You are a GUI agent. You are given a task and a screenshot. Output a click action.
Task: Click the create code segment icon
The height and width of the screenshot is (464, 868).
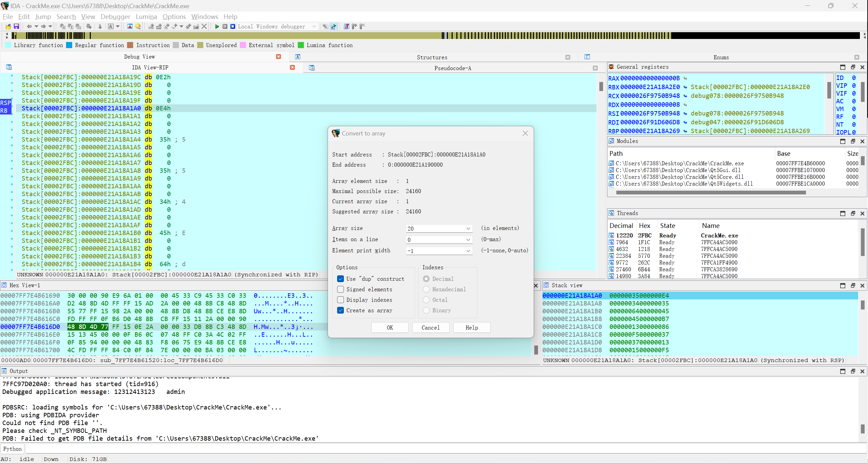[151, 26]
